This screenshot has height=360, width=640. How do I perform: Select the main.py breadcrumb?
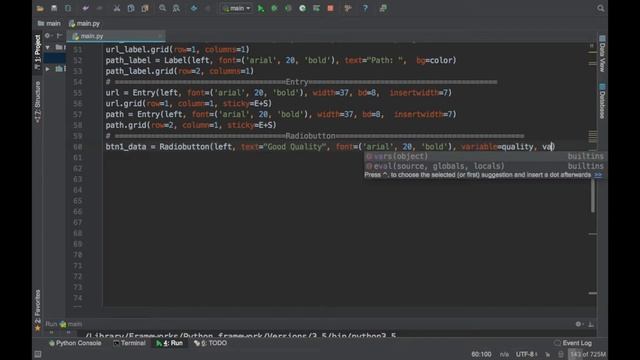[x=84, y=24]
